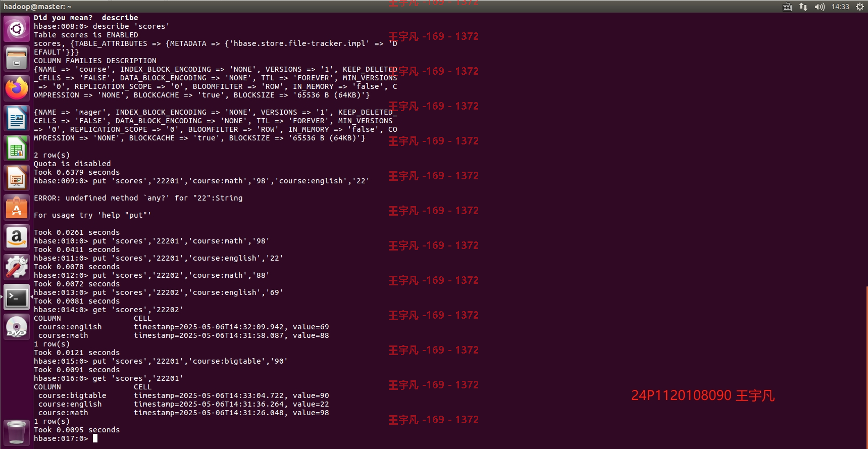Open System Settings wrench-and-gear icon
868x449 pixels.
pos(17,268)
